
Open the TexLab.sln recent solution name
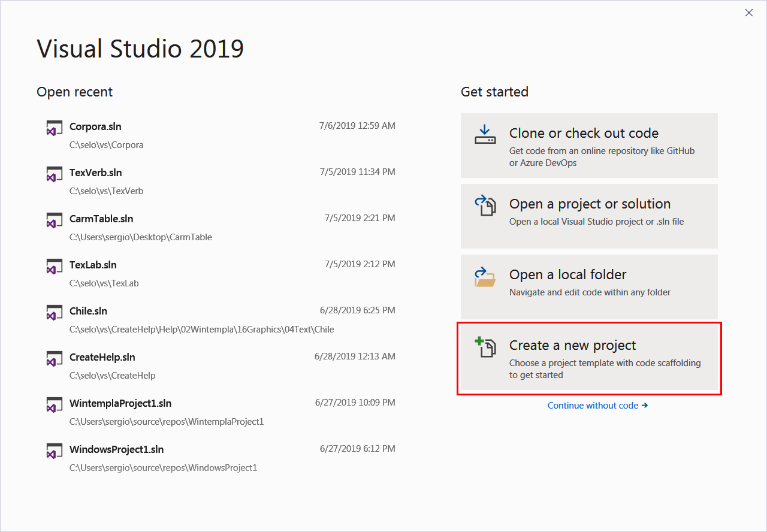click(x=93, y=265)
